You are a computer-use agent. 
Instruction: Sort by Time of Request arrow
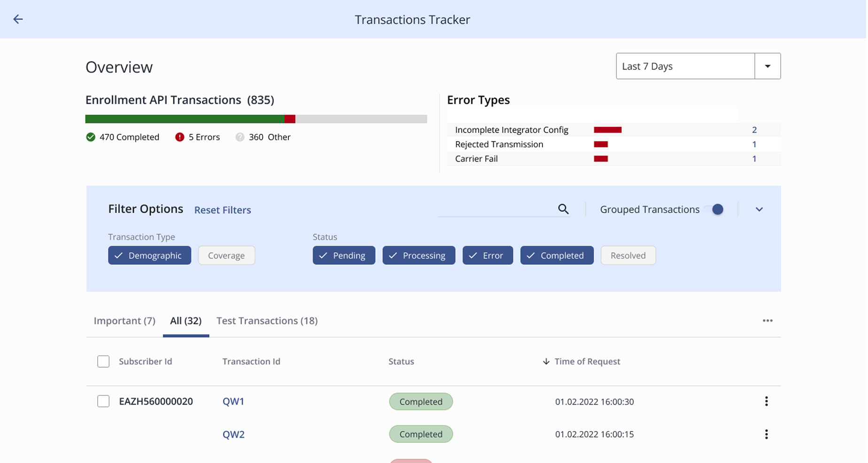coord(546,362)
